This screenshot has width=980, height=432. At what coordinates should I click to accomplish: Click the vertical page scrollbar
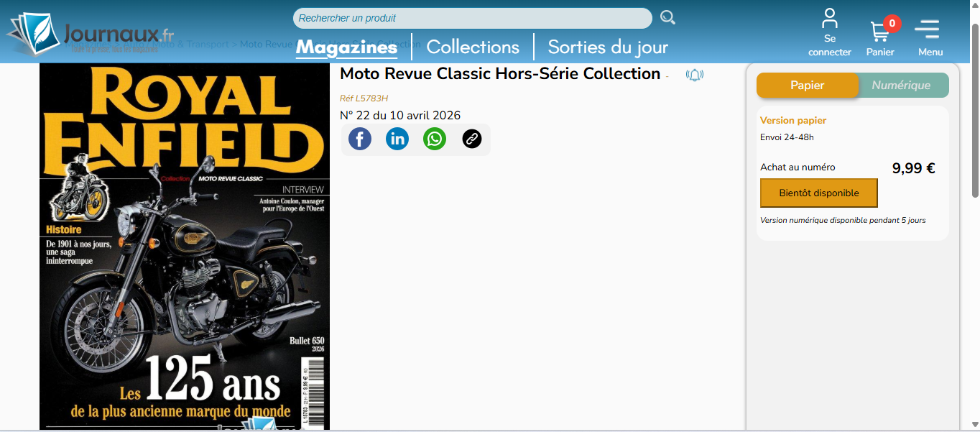(975, 108)
